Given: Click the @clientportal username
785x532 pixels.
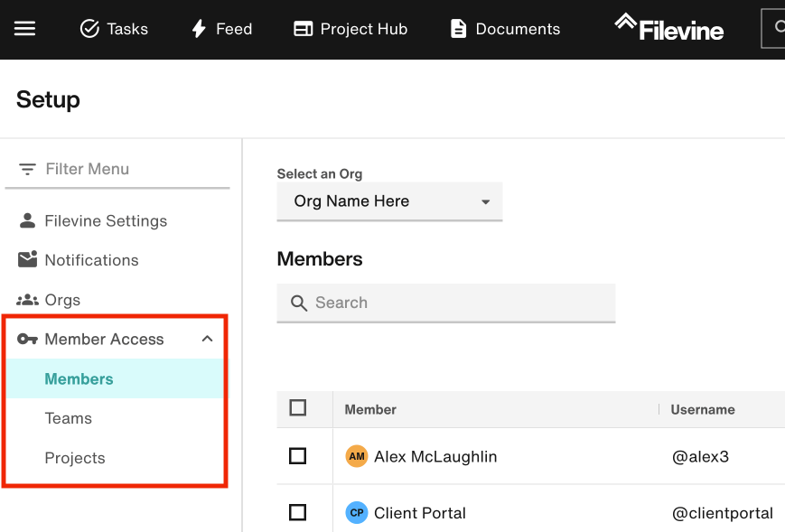Looking at the screenshot, I should click(723, 513).
